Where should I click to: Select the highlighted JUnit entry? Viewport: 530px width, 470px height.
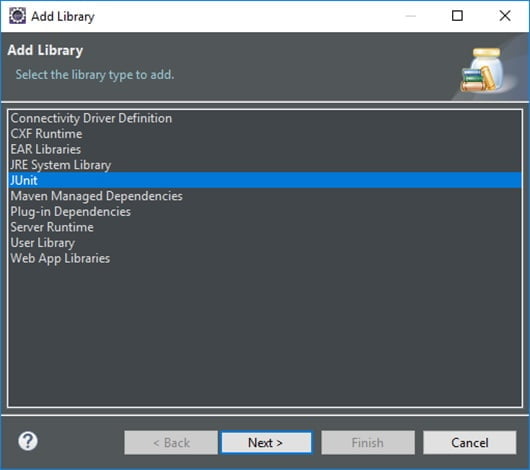[x=265, y=180]
